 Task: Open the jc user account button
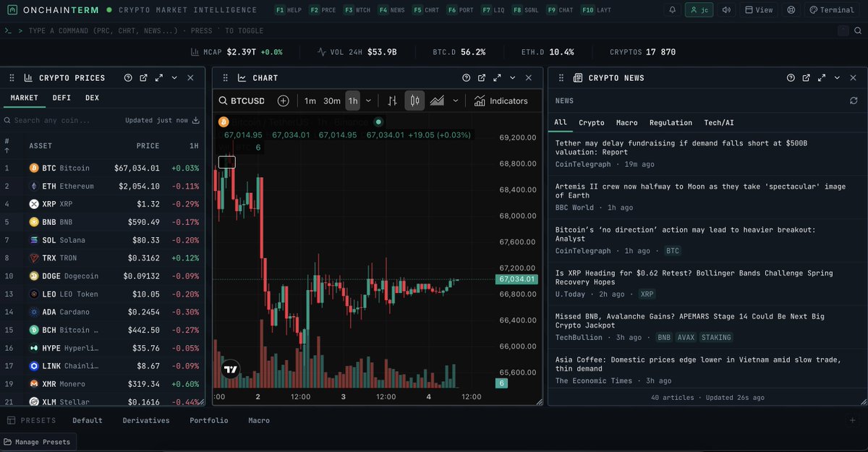coord(699,10)
